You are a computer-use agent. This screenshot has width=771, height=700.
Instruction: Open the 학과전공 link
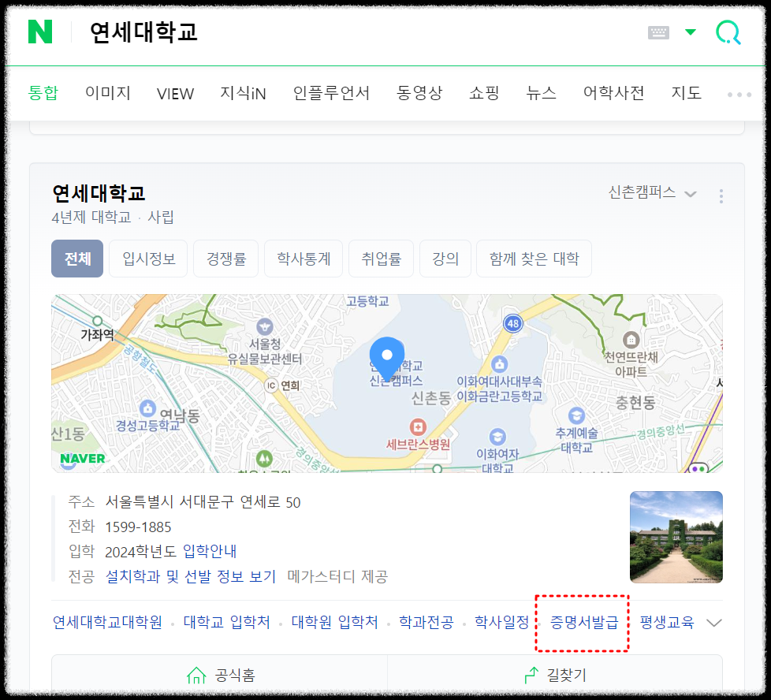[x=426, y=622]
